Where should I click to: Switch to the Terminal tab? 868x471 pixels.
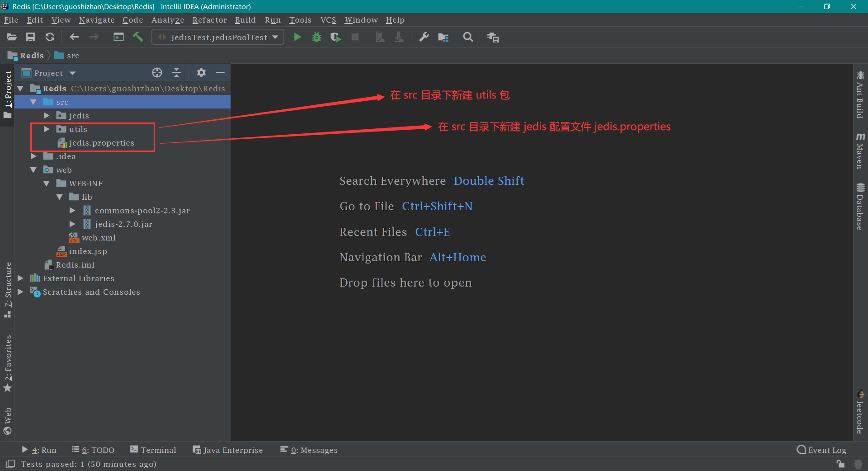pyautogui.click(x=153, y=450)
